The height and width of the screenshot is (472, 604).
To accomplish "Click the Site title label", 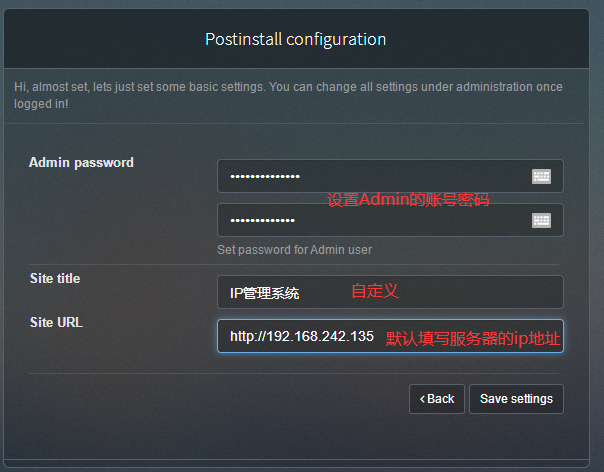I will coord(55,278).
